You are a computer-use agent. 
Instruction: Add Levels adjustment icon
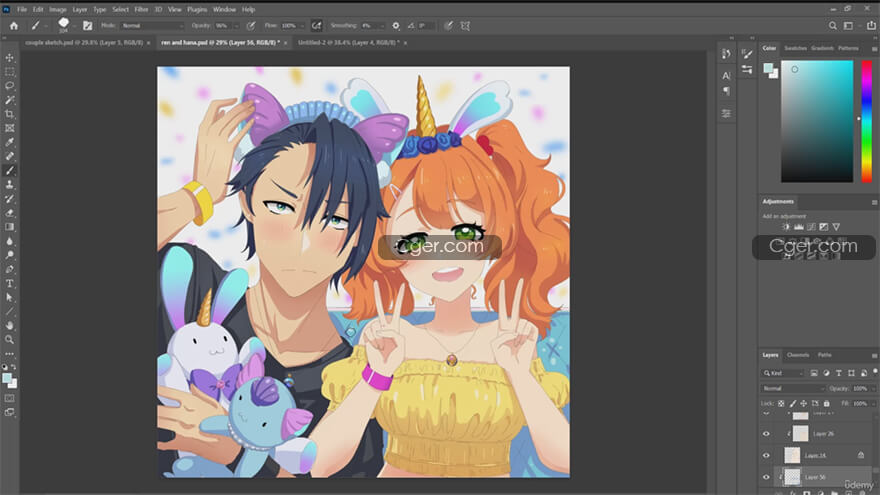point(798,227)
